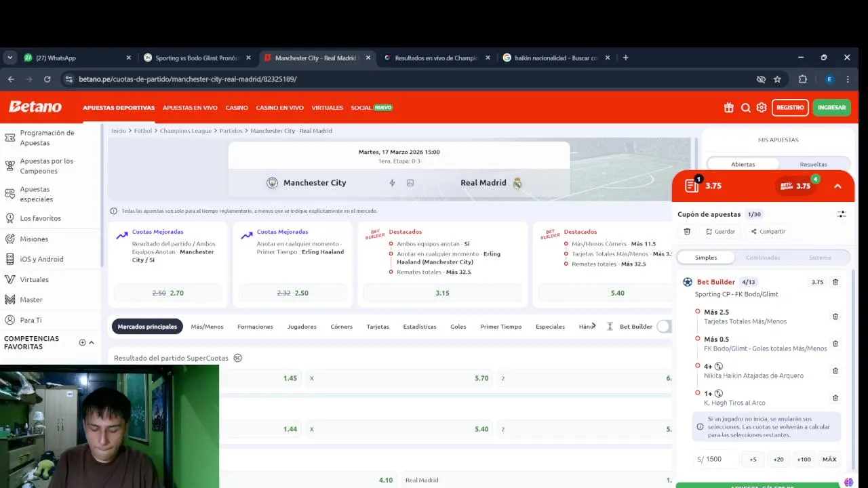Screen dimensions: 868x488
Task: Add plus icon next to Competencias Favoritas
Action: [x=82, y=342]
